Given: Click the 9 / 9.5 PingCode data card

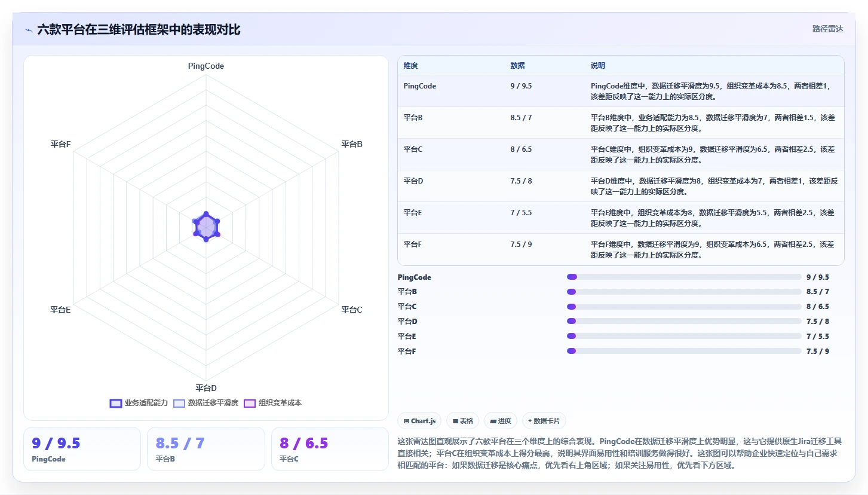Looking at the screenshot, I should coord(82,449).
